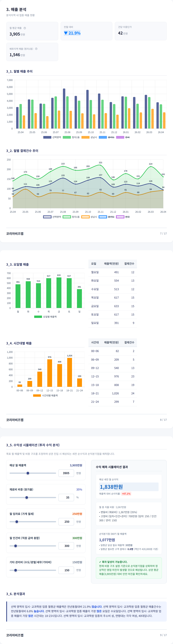Toggle 성남시 legend in payment count line chart
The height and width of the screenshot is (644, 173).
tap(89, 217)
